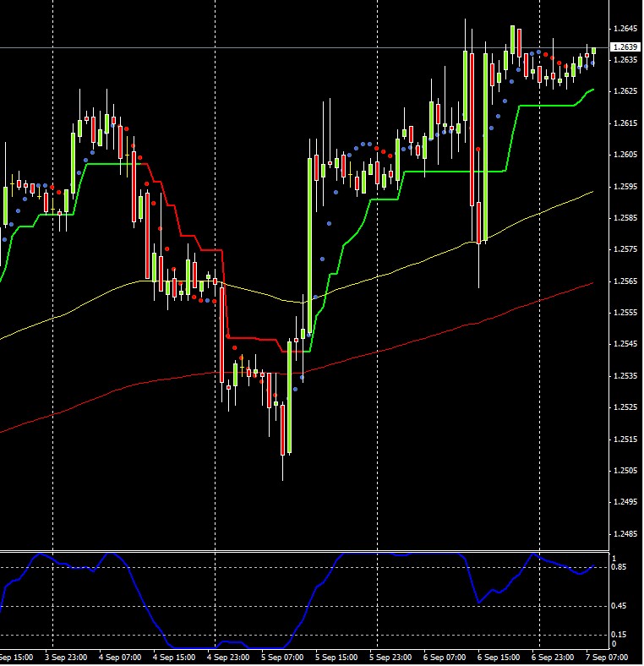The width and height of the screenshot is (644, 666).
Task: Click the 1.2595 price axis label
Action: [x=625, y=187]
